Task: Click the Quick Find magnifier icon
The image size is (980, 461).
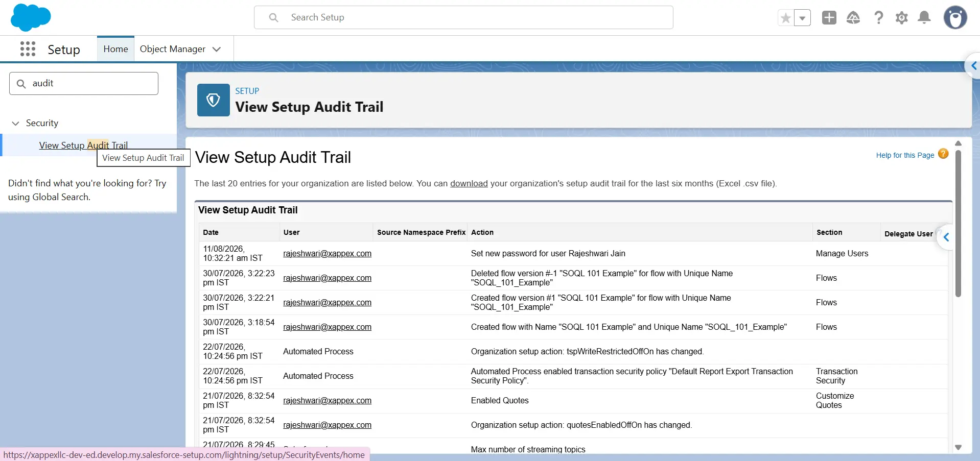Action: (21, 84)
